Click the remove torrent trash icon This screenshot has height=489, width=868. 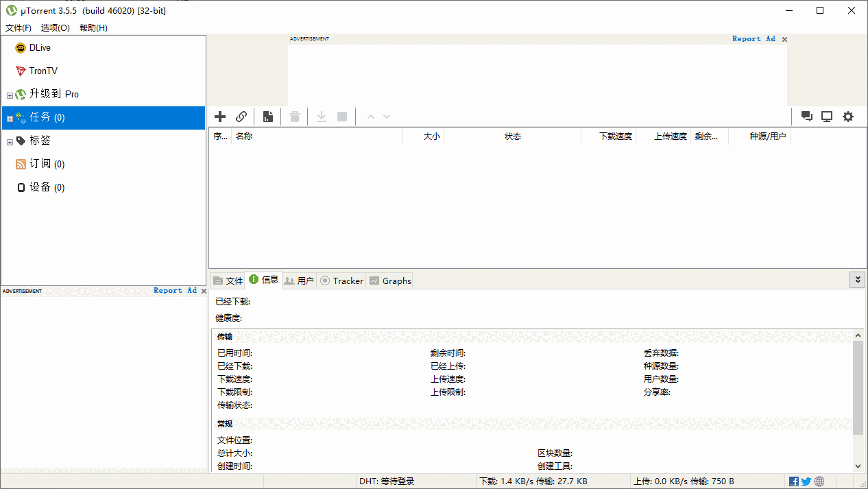(294, 116)
